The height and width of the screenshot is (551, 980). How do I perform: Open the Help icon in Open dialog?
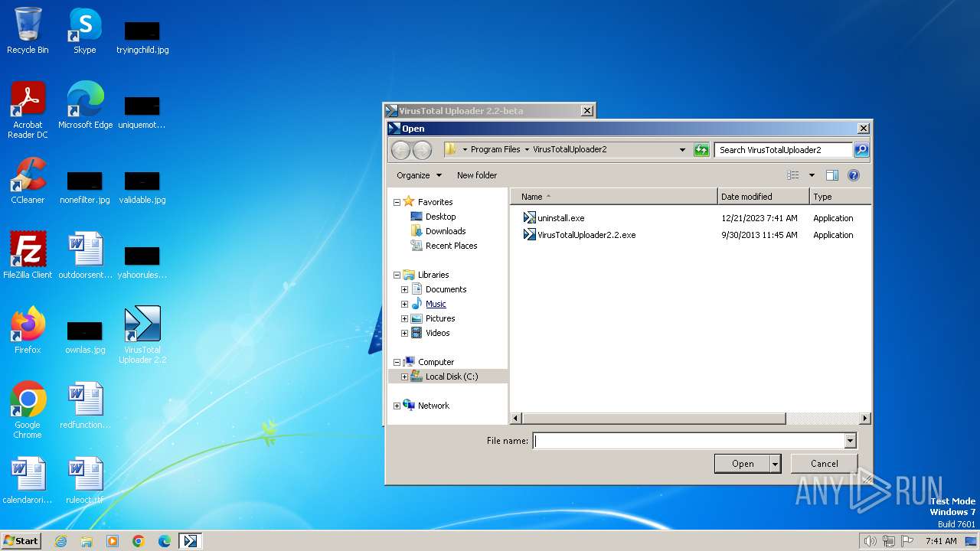(x=854, y=175)
